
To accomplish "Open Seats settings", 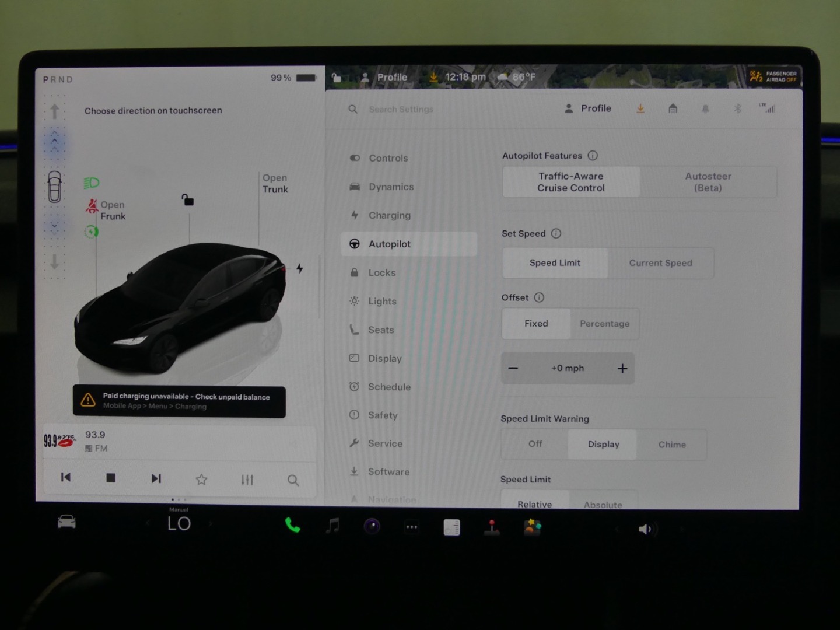I will click(409, 330).
